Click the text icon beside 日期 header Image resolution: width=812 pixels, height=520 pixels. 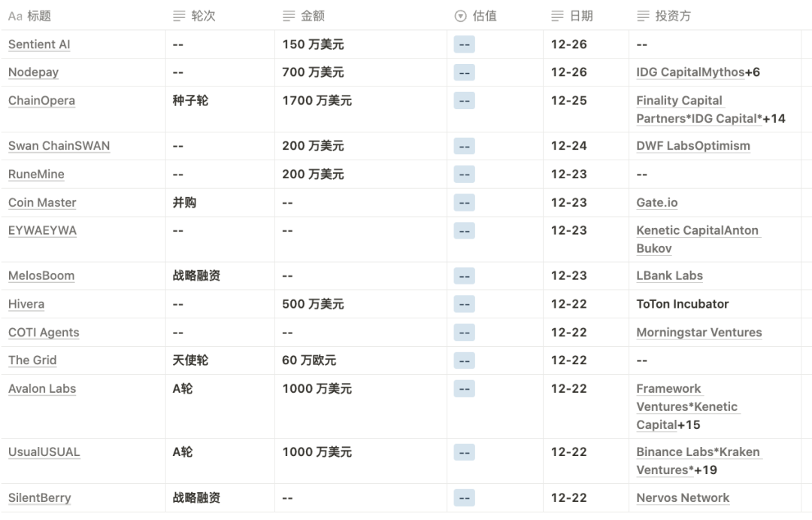(x=557, y=16)
